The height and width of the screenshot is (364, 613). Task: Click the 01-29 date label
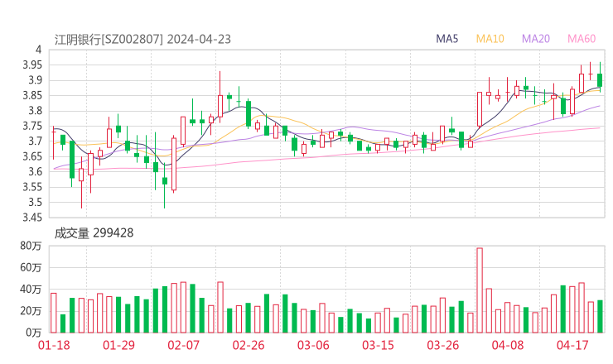click(118, 345)
